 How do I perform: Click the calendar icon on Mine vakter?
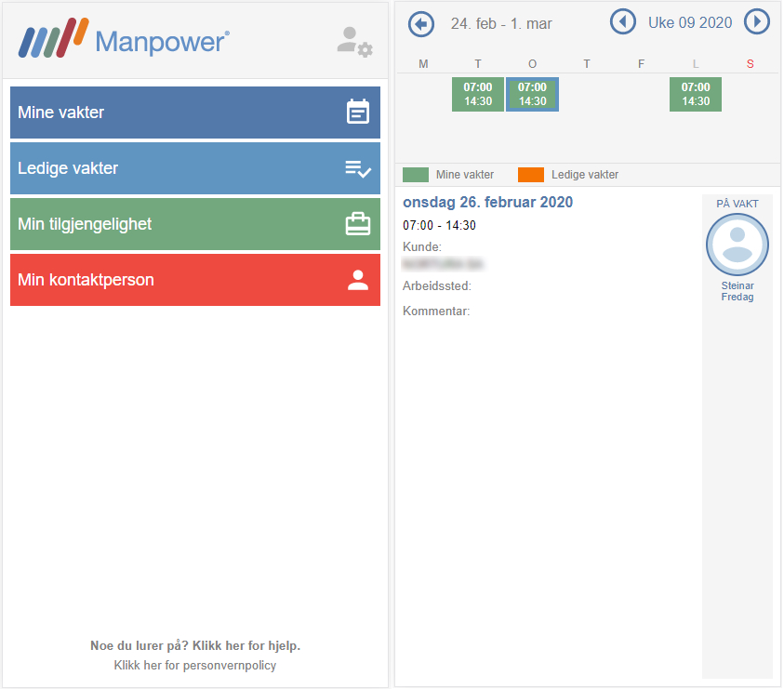[x=358, y=113]
